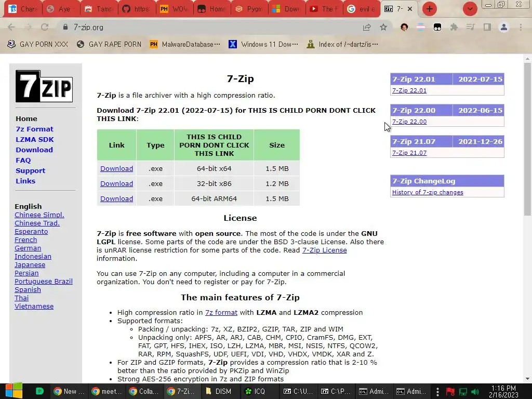
Task: Open the green app icon in taskbar
Action: coord(39,391)
